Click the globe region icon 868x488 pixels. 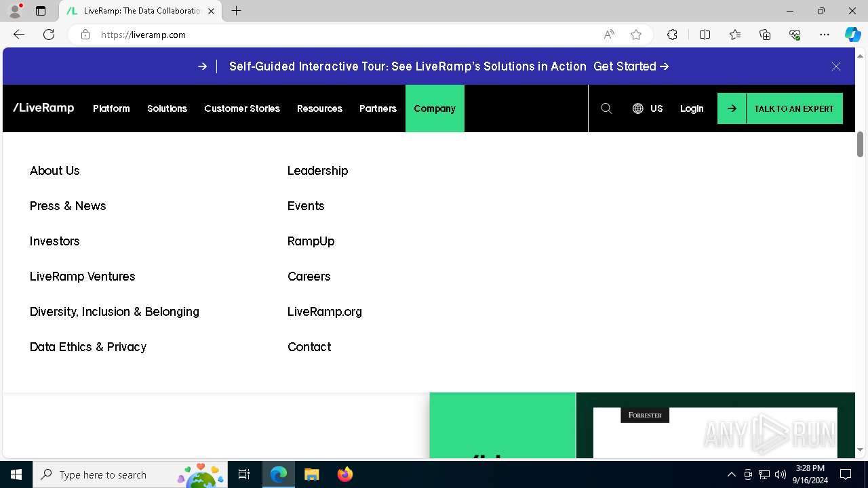point(637,108)
